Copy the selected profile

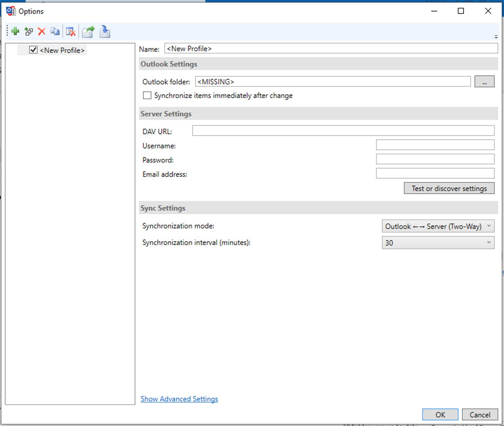(x=55, y=31)
